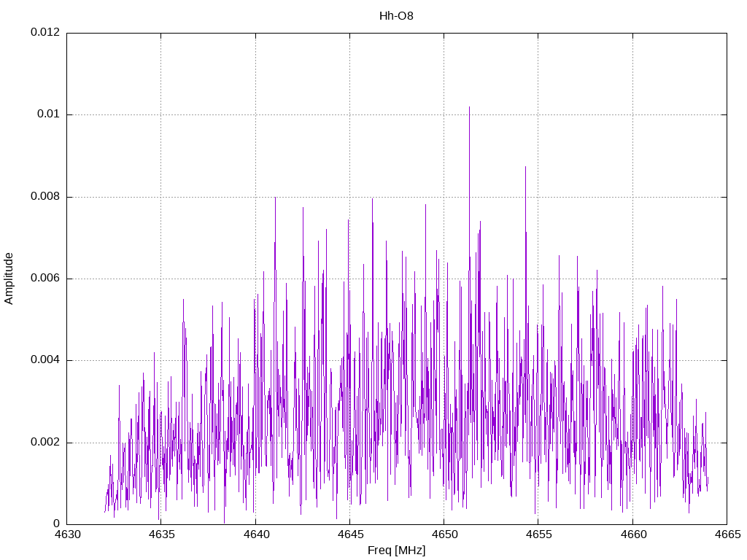
Task: Click the Amplitude y-axis label
Action: (9, 279)
